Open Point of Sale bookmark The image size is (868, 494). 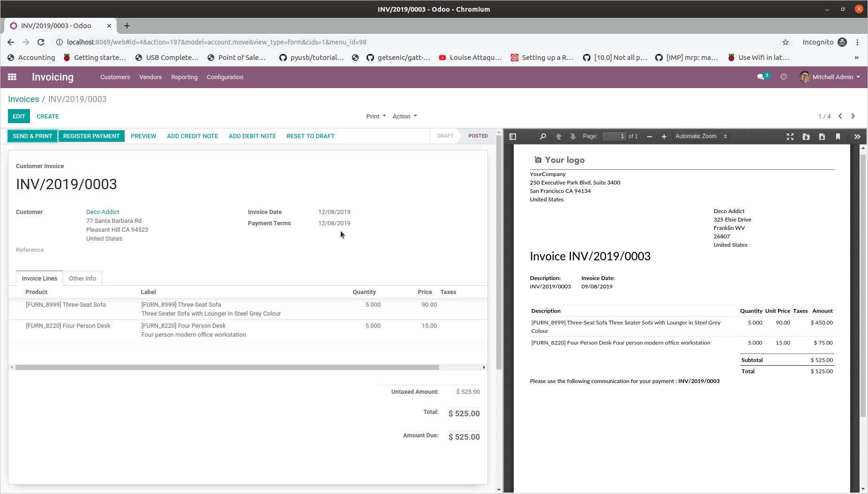pyautogui.click(x=236, y=58)
